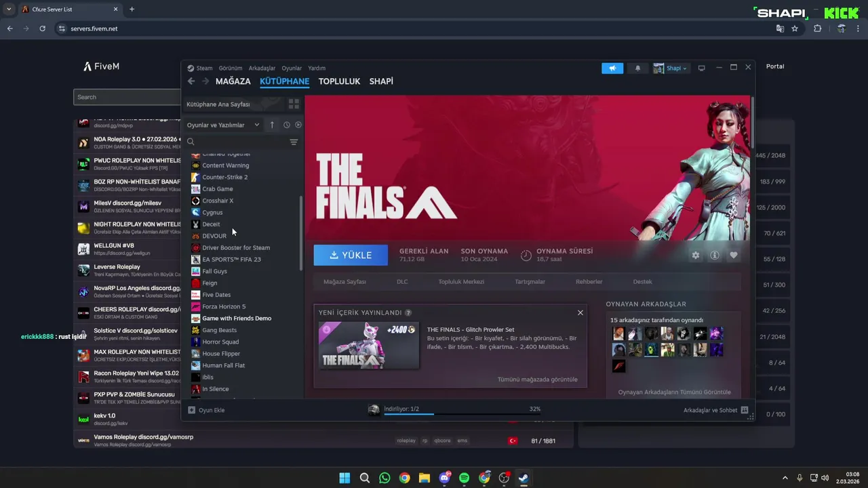
Task: Open the Yardım menu
Action: [x=317, y=68]
